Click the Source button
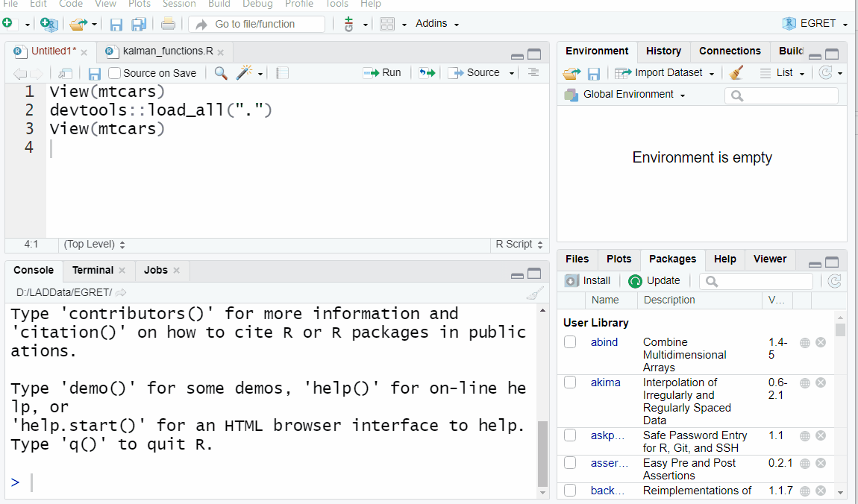 (x=474, y=73)
